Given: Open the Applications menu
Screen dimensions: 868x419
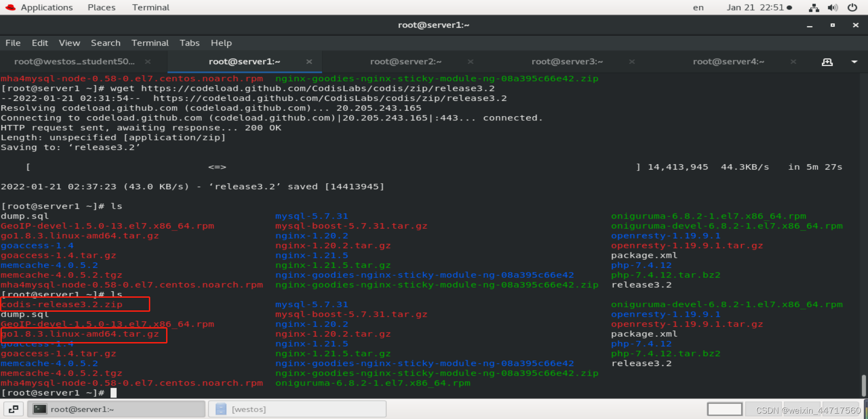Looking at the screenshot, I should pyautogui.click(x=47, y=8).
